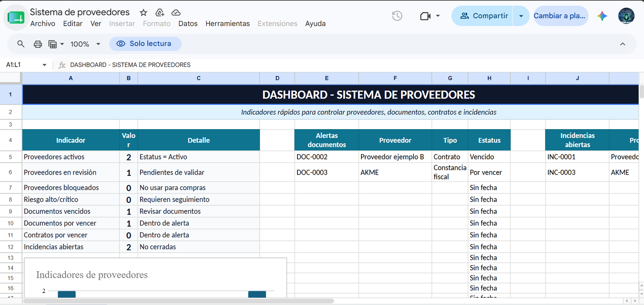Click the Alertas documentos header cell
The image size is (644, 305).
click(x=327, y=140)
